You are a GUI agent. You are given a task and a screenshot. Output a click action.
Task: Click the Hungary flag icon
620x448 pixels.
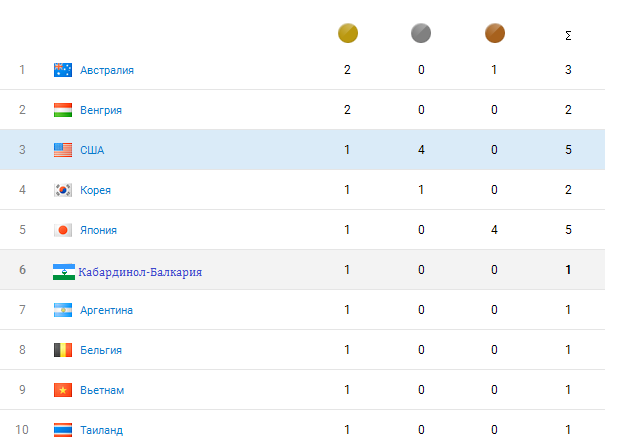63,110
